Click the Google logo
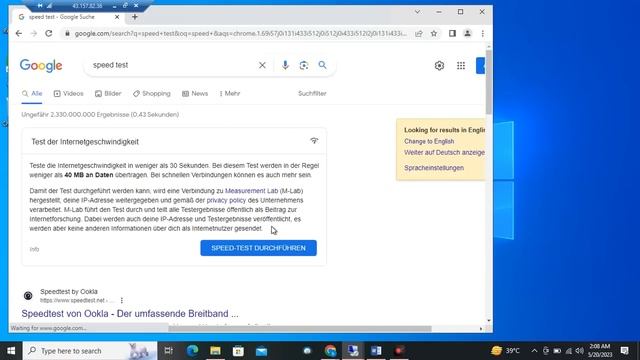 [x=41, y=65]
